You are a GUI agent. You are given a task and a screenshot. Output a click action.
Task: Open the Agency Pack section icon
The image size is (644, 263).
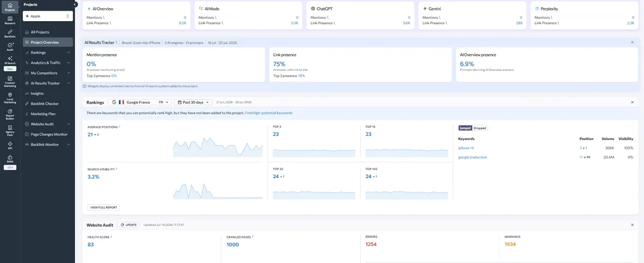tap(10, 131)
